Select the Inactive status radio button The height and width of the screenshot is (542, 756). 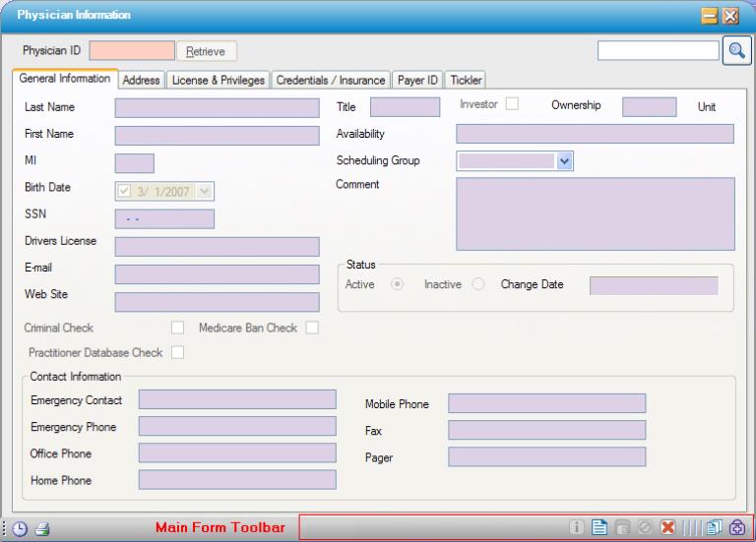click(x=478, y=284)
